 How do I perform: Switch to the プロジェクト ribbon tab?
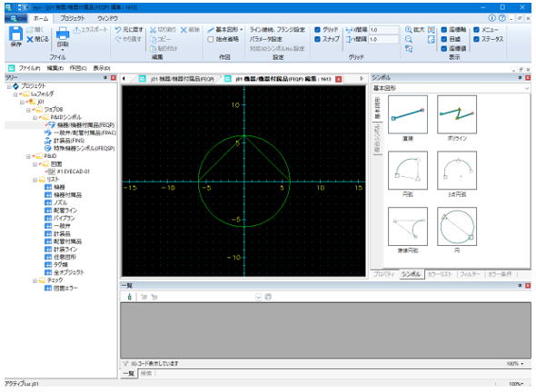[73, 18]
